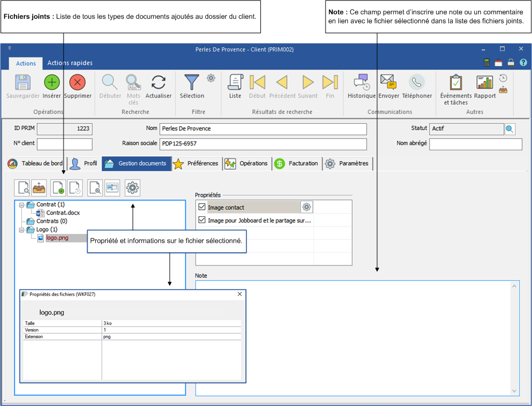The height and width of the screenshot is (406, 532).
Task: Toggle the Image contact checkbox
Action: click(201, 207)
